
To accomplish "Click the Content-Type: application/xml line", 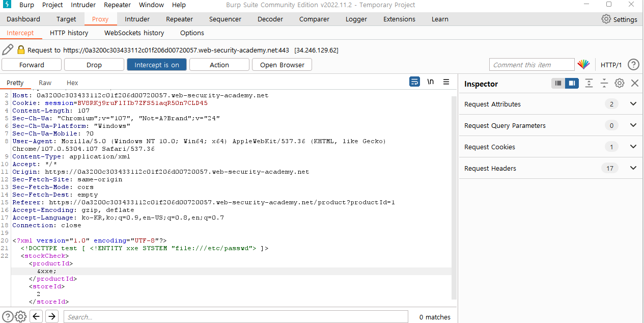I will click(71, 156).
